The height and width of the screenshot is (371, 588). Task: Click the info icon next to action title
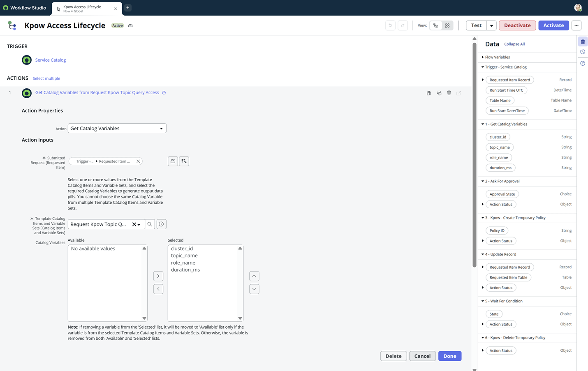(x=164, y=92)
